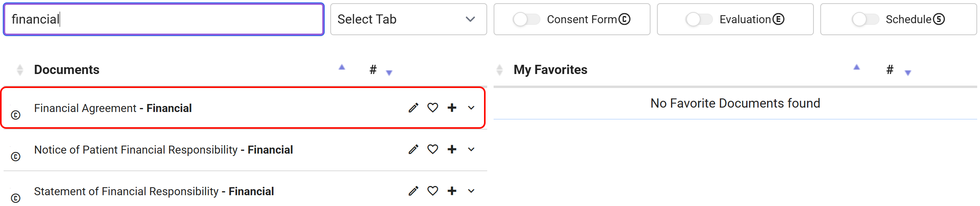Edit Notice of Patient Financial Responsibility
980x206 pixels.
(x=414, y=149)
